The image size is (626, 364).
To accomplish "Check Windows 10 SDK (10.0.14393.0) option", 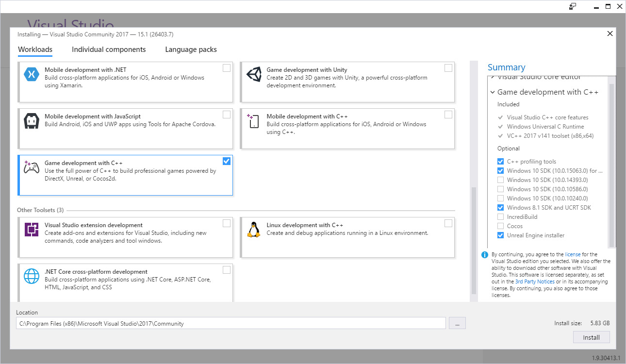I will [500, 180].
